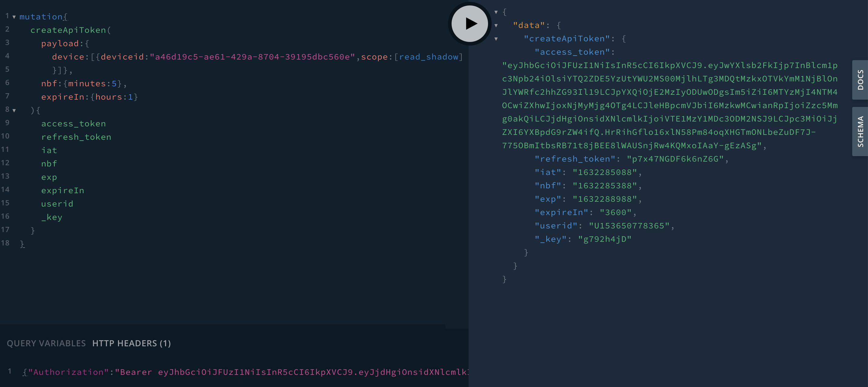
Task: Click the read_shadow scope value
Action: (429, 57)
